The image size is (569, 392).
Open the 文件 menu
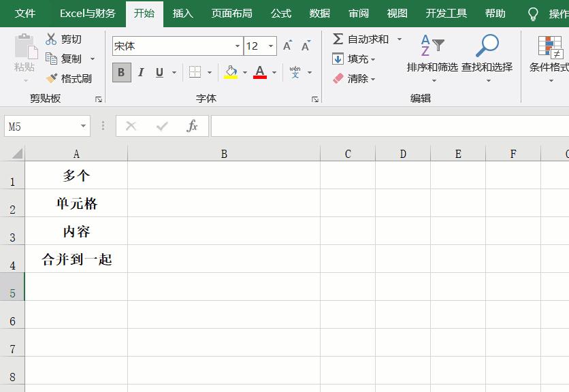[x=24, y=13]
